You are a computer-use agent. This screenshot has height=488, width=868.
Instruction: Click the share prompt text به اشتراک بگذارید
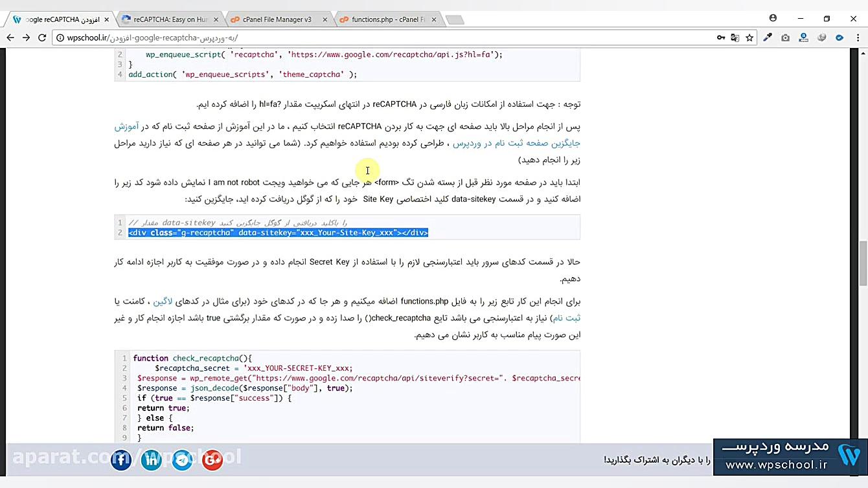click(657, 460)
